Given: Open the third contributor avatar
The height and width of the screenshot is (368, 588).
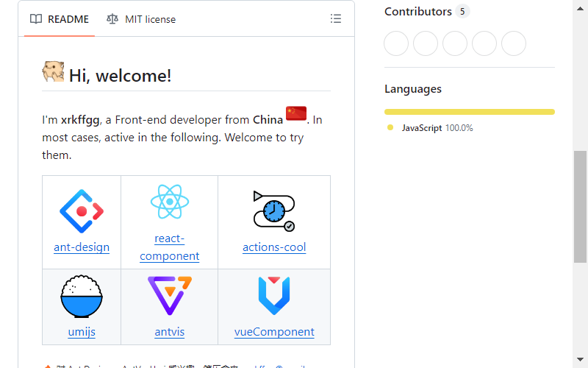Looking at the screenshot, I should (x=455, y=43).
